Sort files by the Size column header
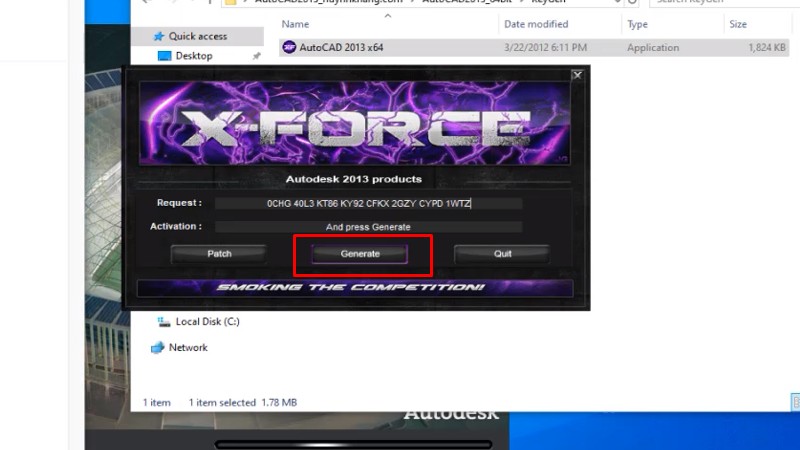800x450 pixels. [738, 23]
